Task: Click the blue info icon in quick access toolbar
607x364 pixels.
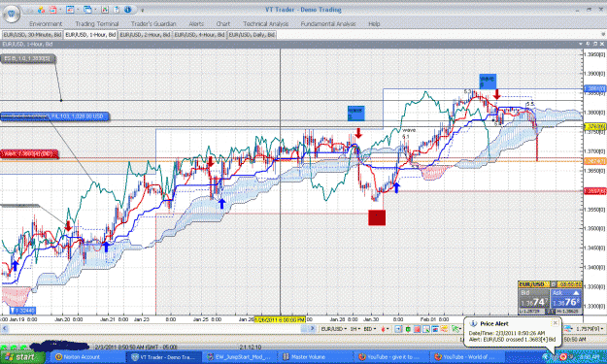Action: (x=128, y=10)
